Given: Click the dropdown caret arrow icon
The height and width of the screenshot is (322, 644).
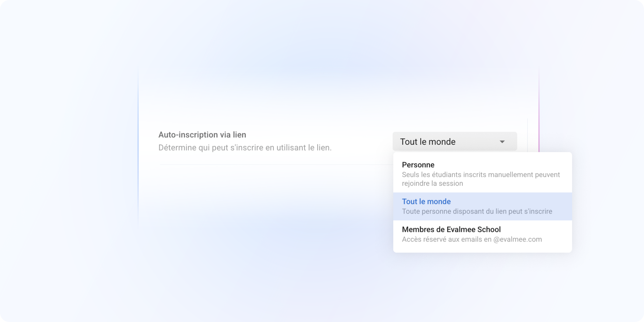Looking at the screenshot, I should click(502, 142).
